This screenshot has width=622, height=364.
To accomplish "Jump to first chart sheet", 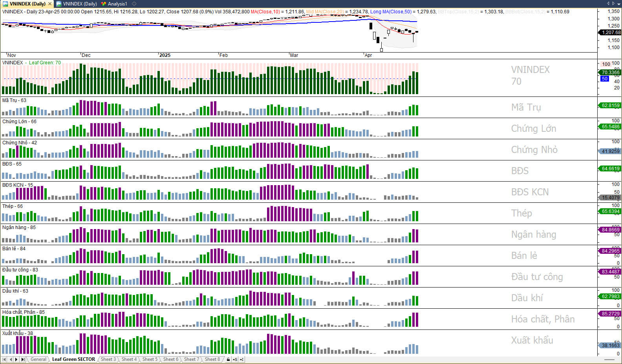I will (4, 359).
